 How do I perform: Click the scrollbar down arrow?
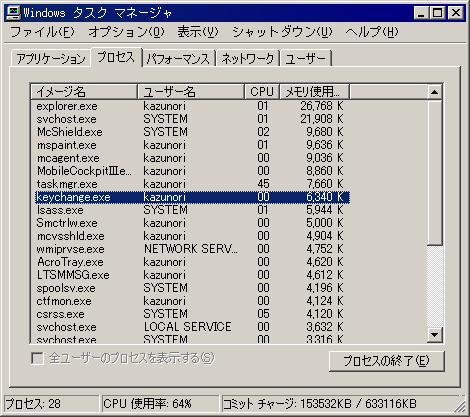pyautogui.click(x=434, y=334)
